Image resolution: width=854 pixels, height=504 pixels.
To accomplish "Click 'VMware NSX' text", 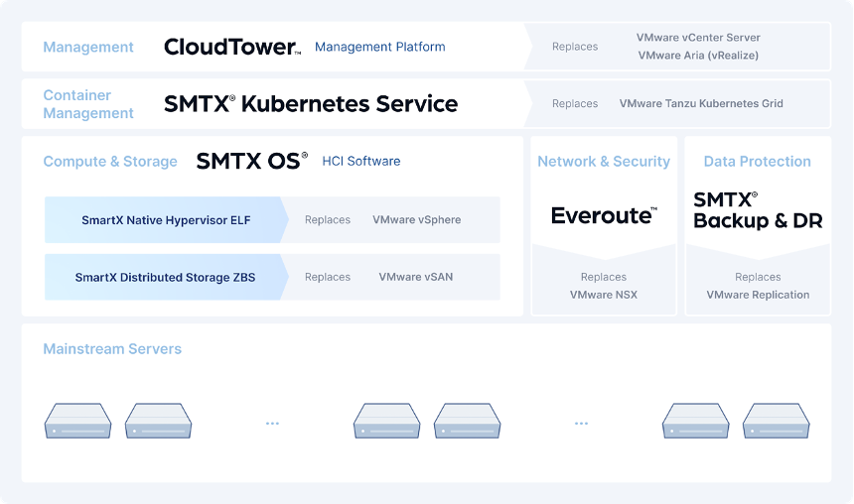I will (x=604, y=295).
